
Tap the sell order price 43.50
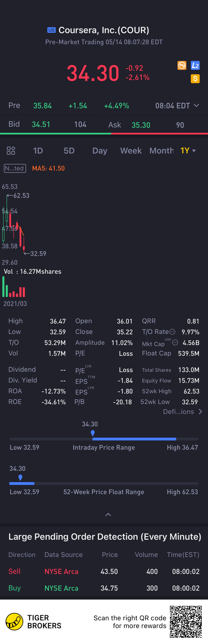click(109, 571)
